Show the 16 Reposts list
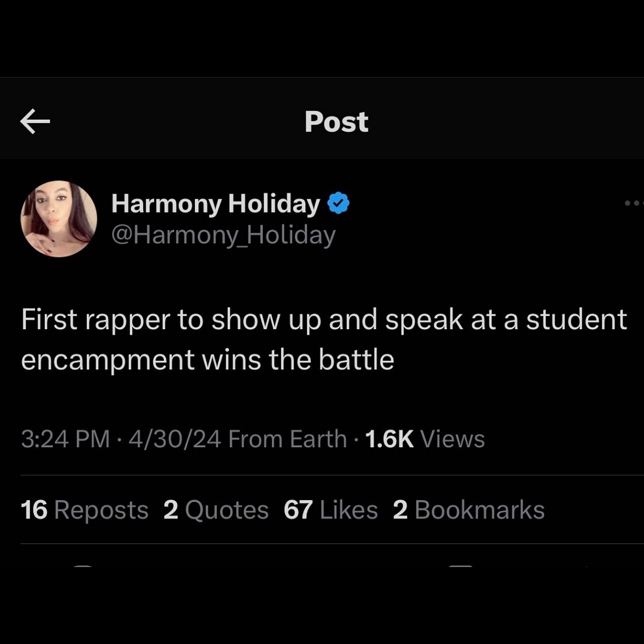Image resolution: width=644 pixels, height=644 pixels. [x=84, y=510]
